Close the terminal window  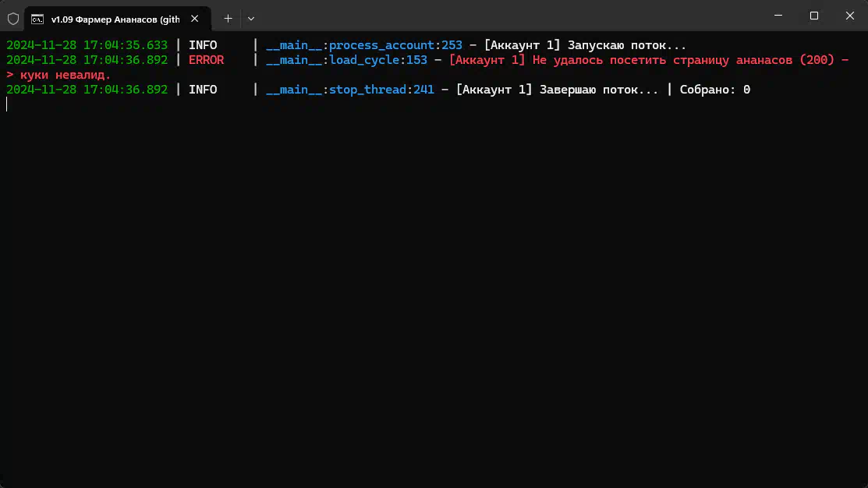tap(850, 16)
